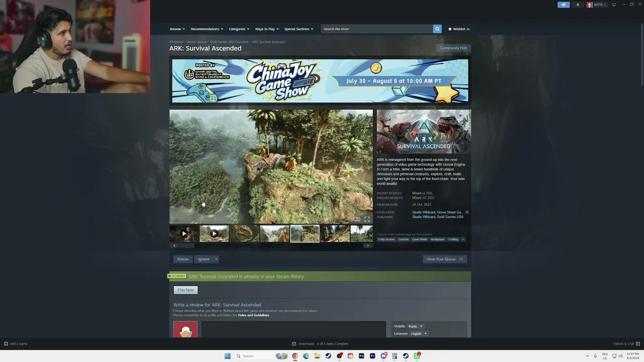Image resolution: width=644 pixels, height=362 pixels.
Task: Open Premiere Pro from the taskbar
Action: [372, 356]
